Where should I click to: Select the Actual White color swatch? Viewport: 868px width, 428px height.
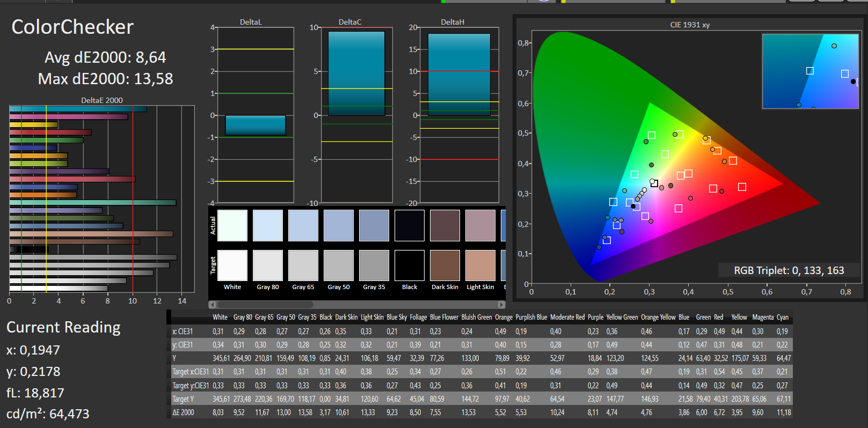[x=232, y=225]
